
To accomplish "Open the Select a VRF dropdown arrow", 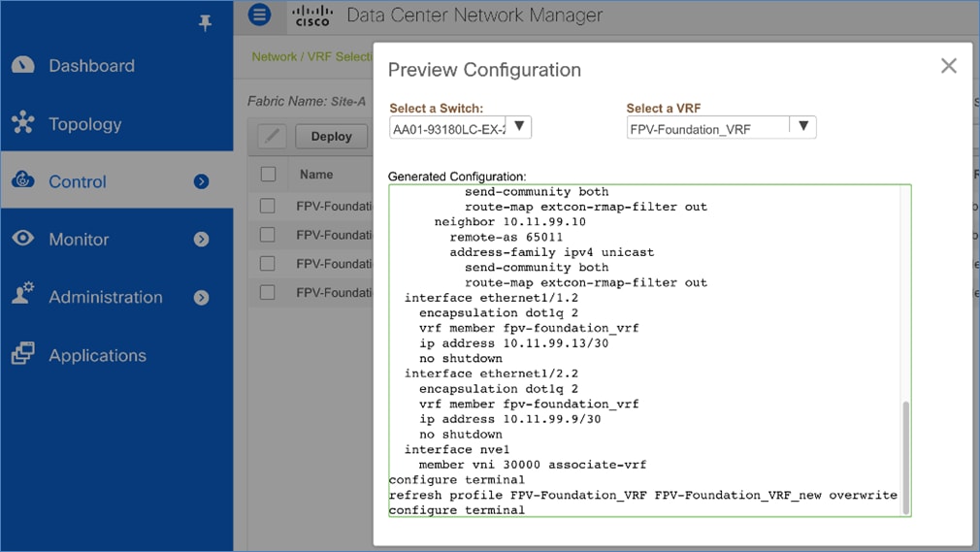I will coord(803,127).
